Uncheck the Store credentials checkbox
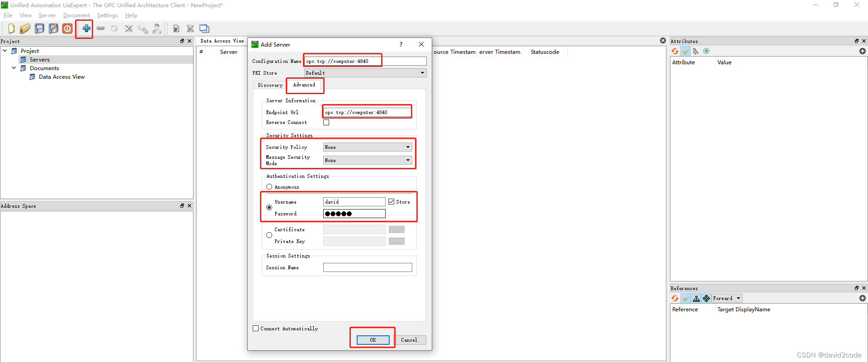The height and width of the screenshot is (362, 868). (392, 202)
